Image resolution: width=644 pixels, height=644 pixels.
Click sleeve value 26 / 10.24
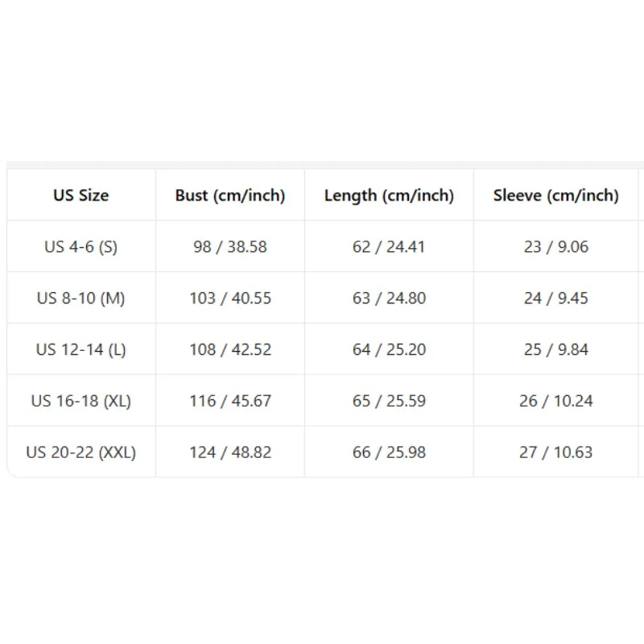point(555,400)
